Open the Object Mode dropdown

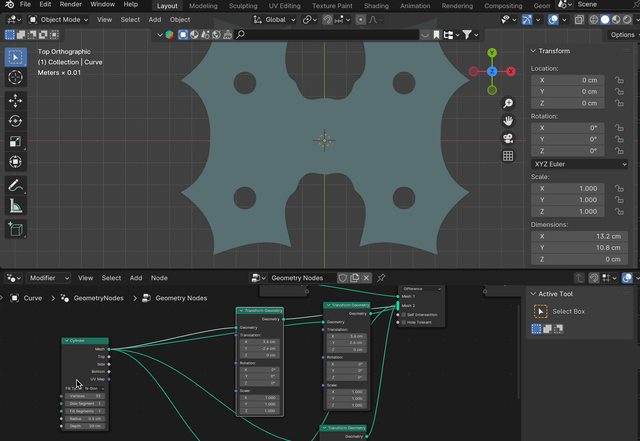click(x=59, y=20)
